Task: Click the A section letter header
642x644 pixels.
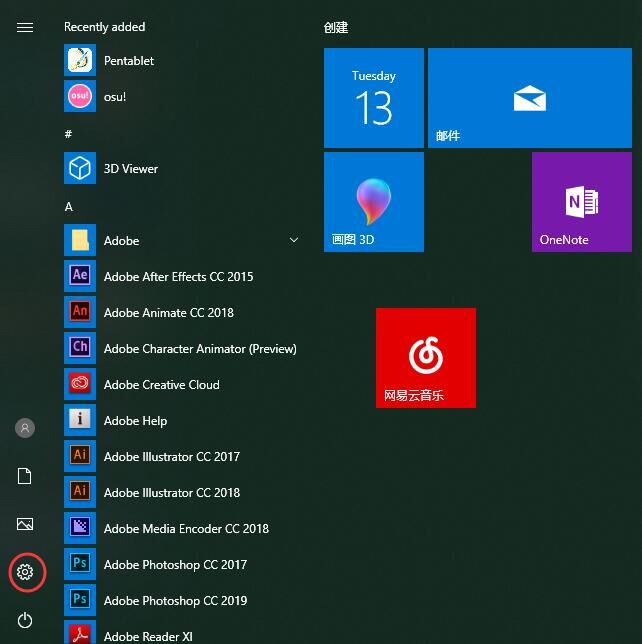Action: click(69, 207)
